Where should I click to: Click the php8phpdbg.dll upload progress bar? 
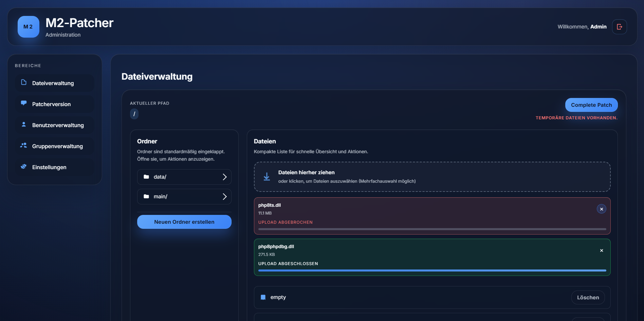point(432,270)
